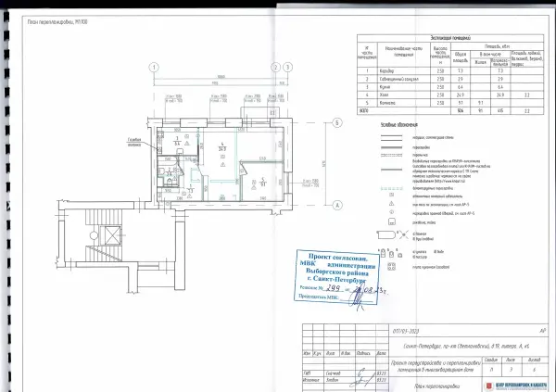Click the axis marker circle labeled Б

337,123
